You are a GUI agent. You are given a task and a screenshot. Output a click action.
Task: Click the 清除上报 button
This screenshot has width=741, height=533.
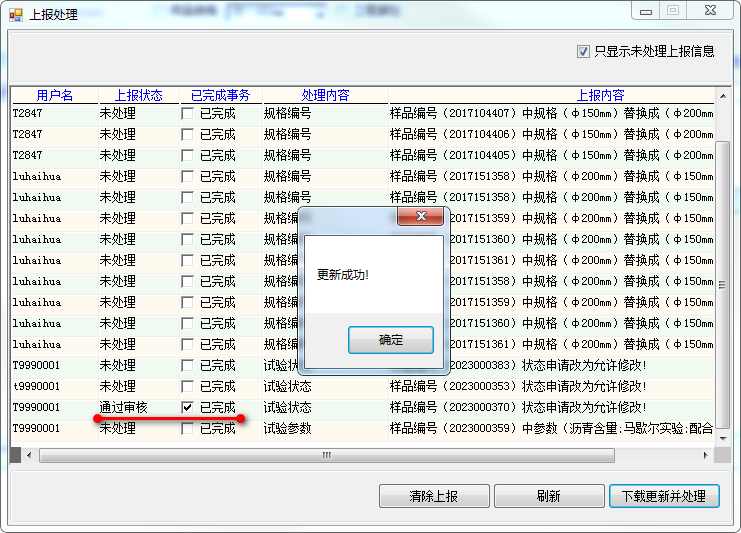[x=434, y=496]
